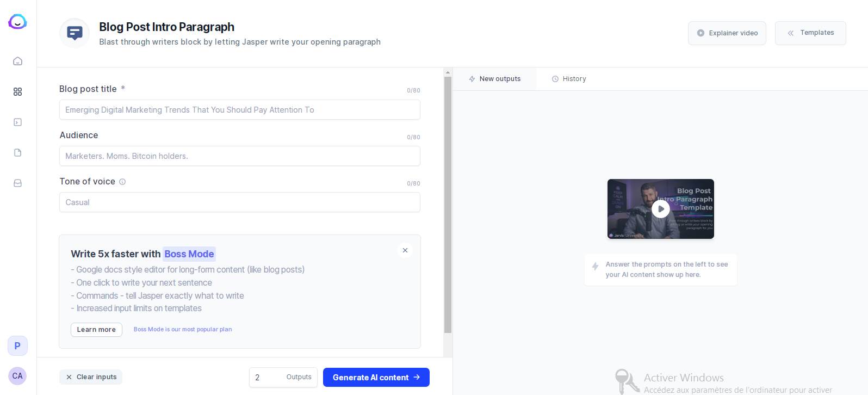Clear inputs with the X button
Screen dimensions: 868x395
click(91, 377)
